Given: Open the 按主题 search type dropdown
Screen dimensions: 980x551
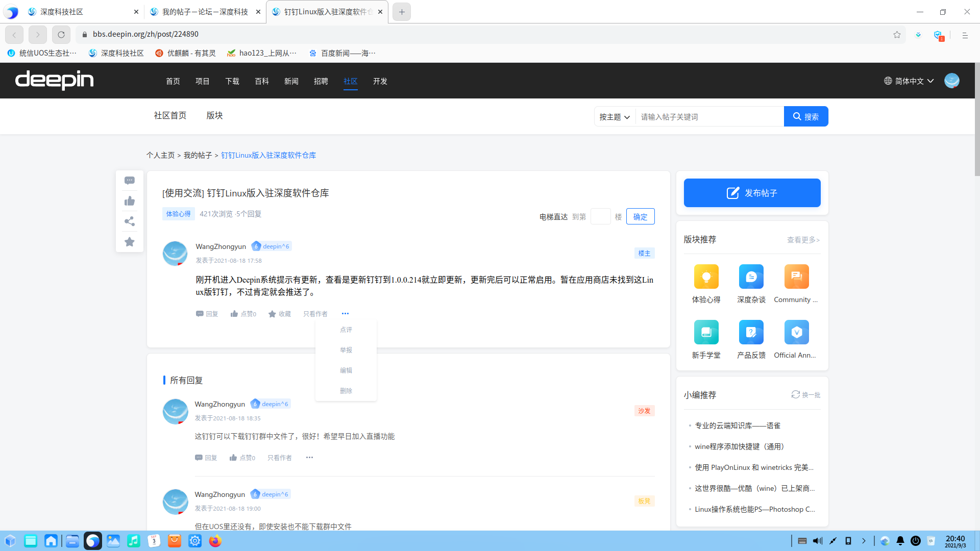Looking at the screenshot, I should point(615,117).
